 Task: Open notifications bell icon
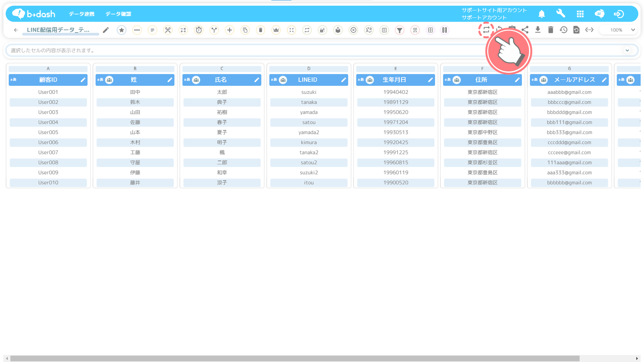[542, 14]
